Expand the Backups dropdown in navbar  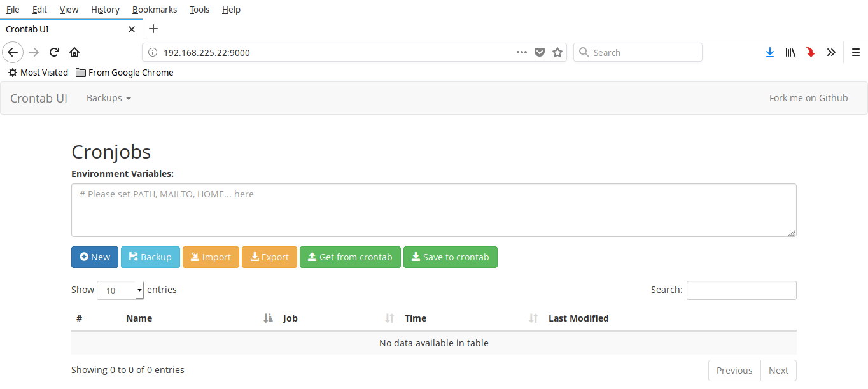[109, 98]
